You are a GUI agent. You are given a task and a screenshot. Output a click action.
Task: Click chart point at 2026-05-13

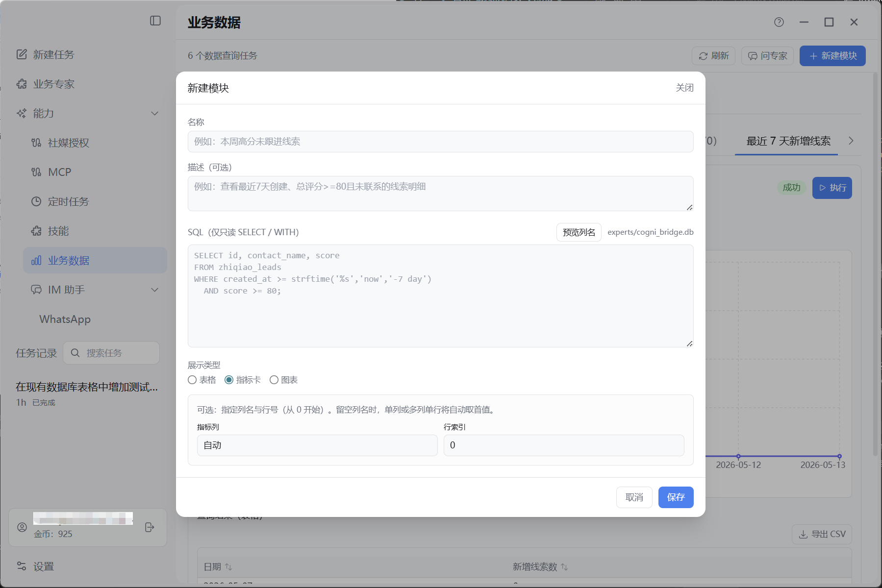[839, 456]
